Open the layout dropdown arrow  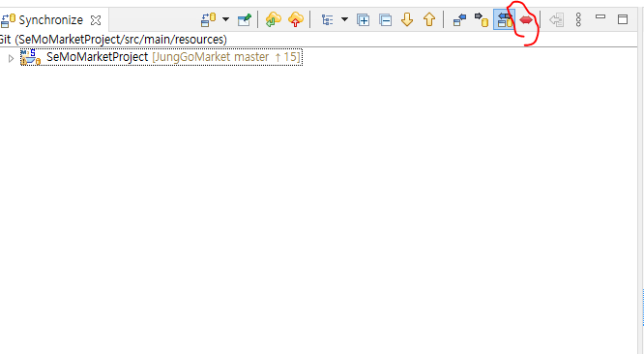coord(344,19)
